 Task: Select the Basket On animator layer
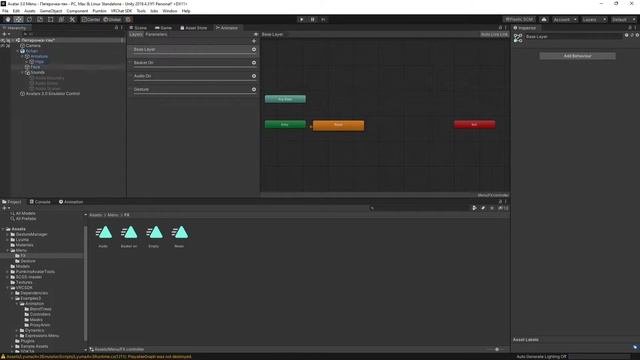(x=193, y=63)
